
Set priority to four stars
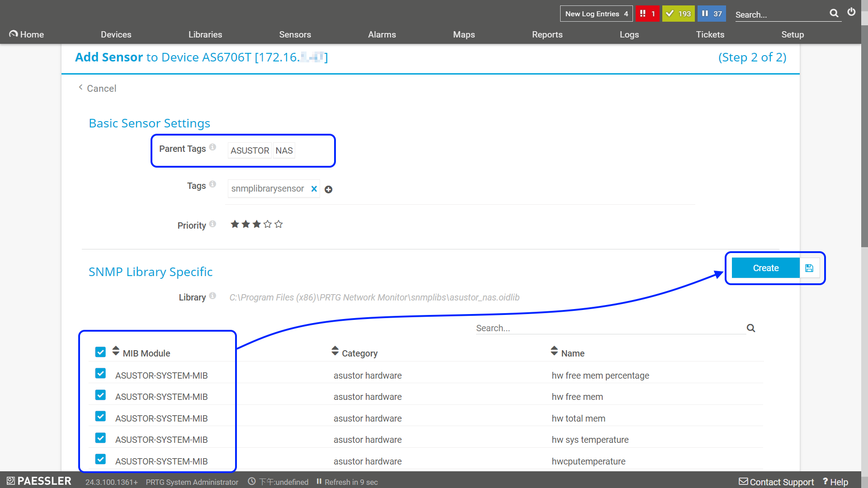(268, 224)
